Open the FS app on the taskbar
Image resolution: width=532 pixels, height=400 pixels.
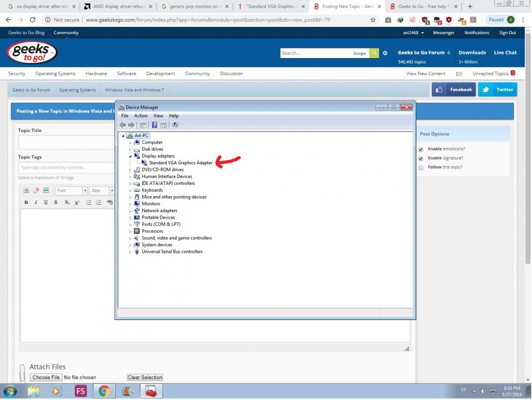[x=81, y=391]
